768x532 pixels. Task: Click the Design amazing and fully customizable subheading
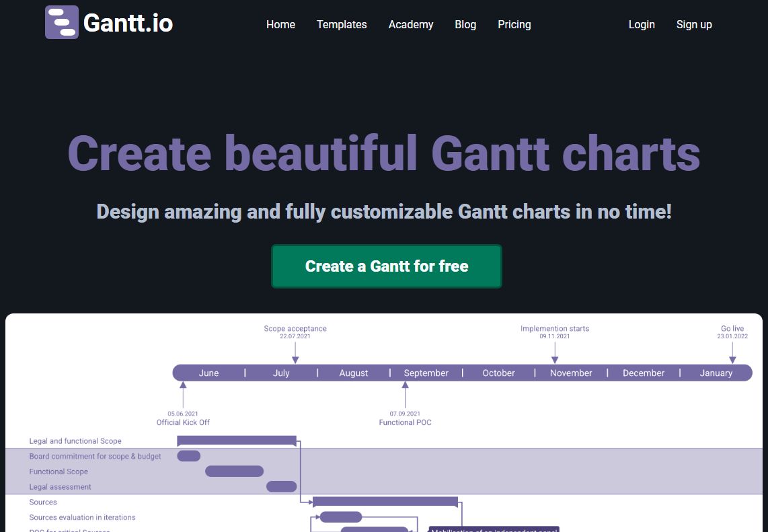point(384,212)
